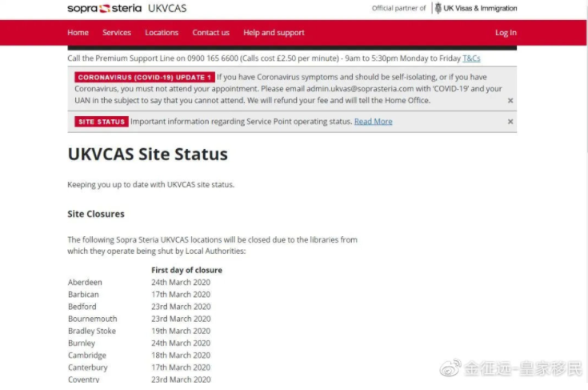Click the UKVCAS Site Status heading
The height and width of the screenshot is (390, 588).
pos(147,155)
